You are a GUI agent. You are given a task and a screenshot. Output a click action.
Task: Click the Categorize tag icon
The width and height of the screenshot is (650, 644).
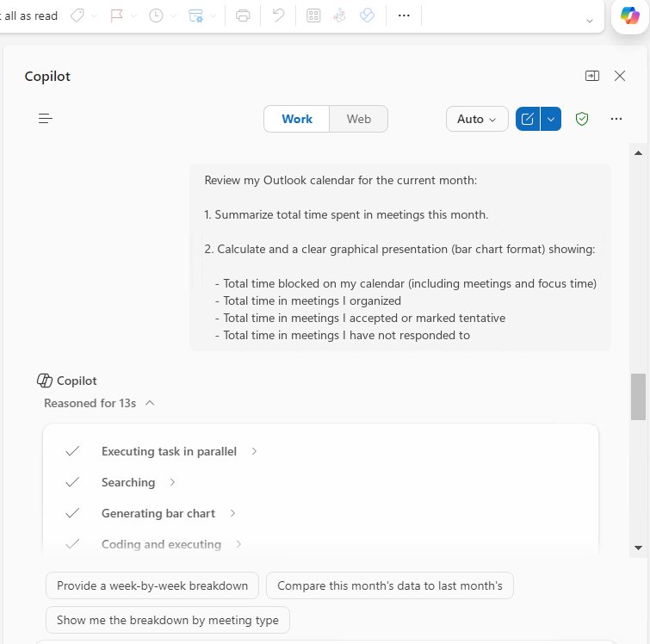tap(77, 15)
